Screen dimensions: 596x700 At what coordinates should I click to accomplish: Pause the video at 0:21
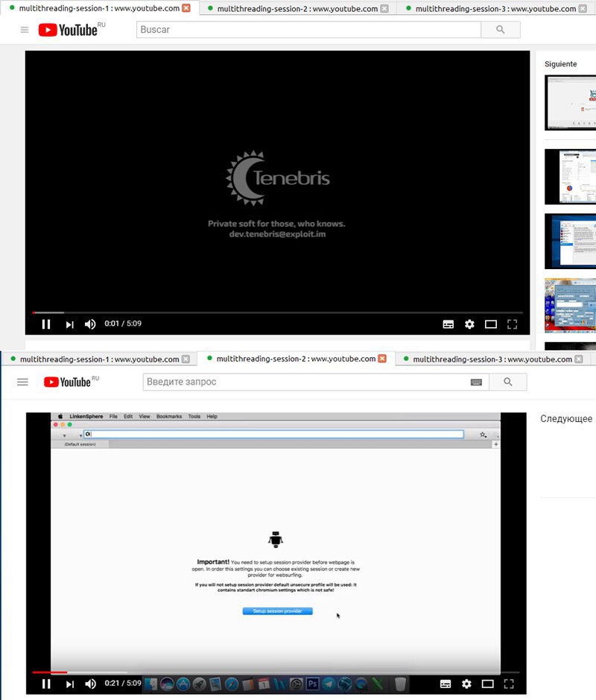46,684
